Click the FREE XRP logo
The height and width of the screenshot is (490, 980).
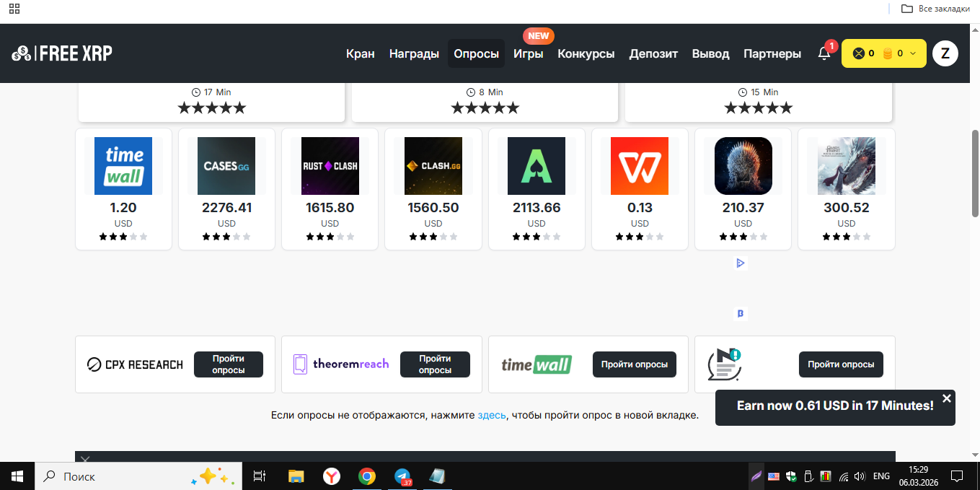(x=62, y=53)
